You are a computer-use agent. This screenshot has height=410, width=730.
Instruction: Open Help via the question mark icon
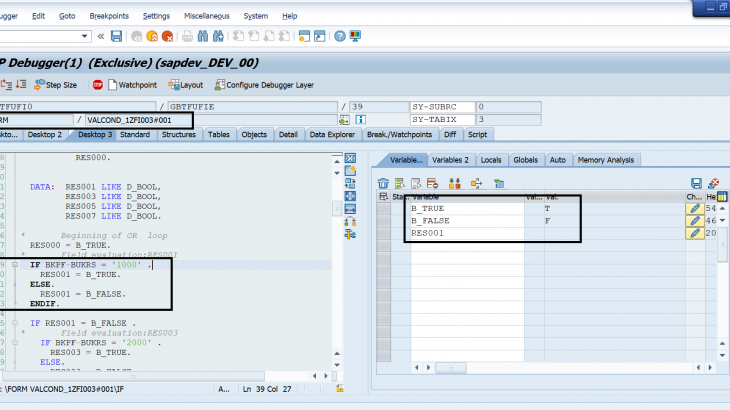(x=340, y=36)
